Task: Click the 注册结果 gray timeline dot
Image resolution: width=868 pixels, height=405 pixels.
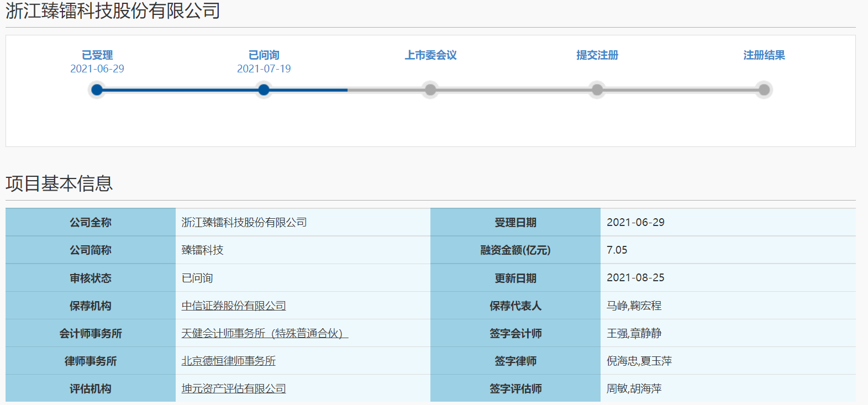Action: (764, 90)
